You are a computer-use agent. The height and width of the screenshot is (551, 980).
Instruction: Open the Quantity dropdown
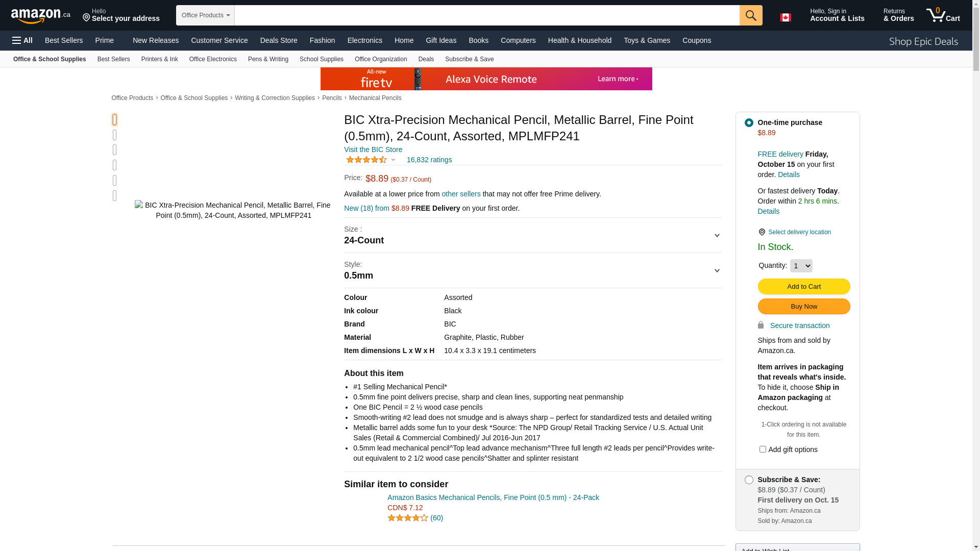pos(801,266)
